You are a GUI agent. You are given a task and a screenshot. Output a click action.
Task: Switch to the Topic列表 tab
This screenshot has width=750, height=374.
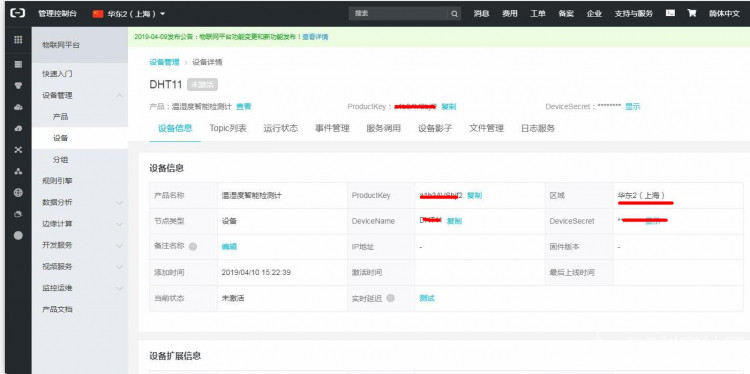[228, 128]
